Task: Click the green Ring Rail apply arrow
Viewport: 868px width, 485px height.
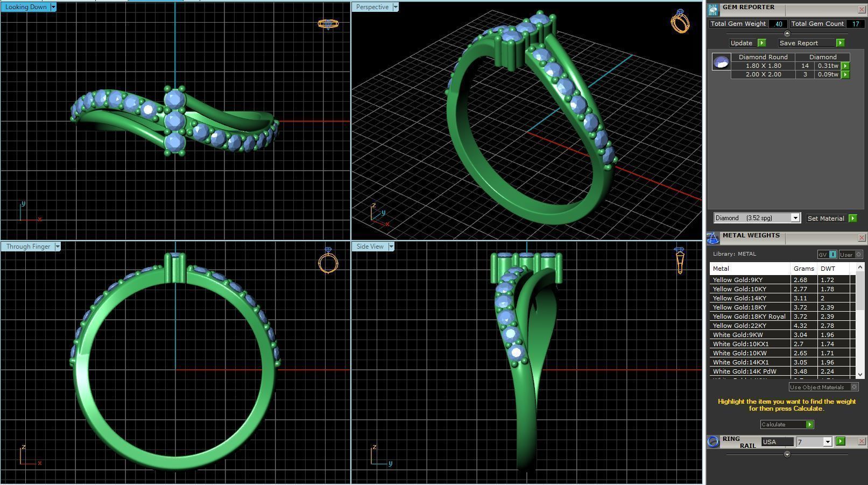Action: pos(841,441)
